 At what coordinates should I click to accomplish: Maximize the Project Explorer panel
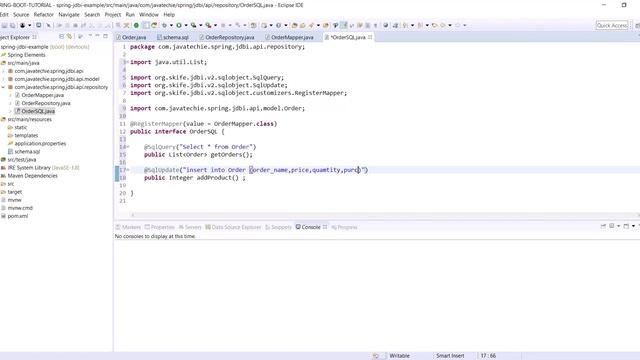[x=105, y=36]
